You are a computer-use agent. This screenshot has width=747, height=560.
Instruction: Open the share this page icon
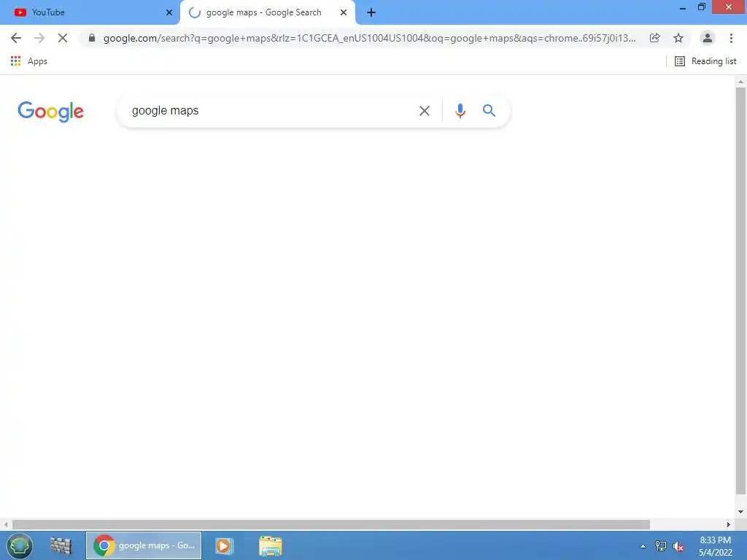654,38
